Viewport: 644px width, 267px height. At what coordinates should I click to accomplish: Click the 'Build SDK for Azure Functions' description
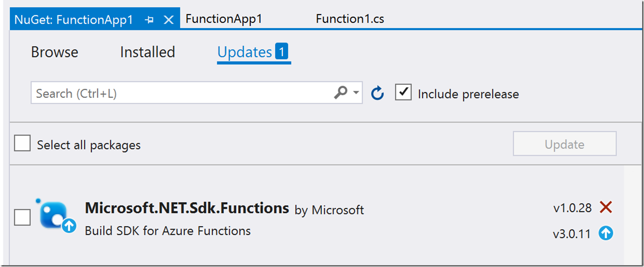coord(168,231)
